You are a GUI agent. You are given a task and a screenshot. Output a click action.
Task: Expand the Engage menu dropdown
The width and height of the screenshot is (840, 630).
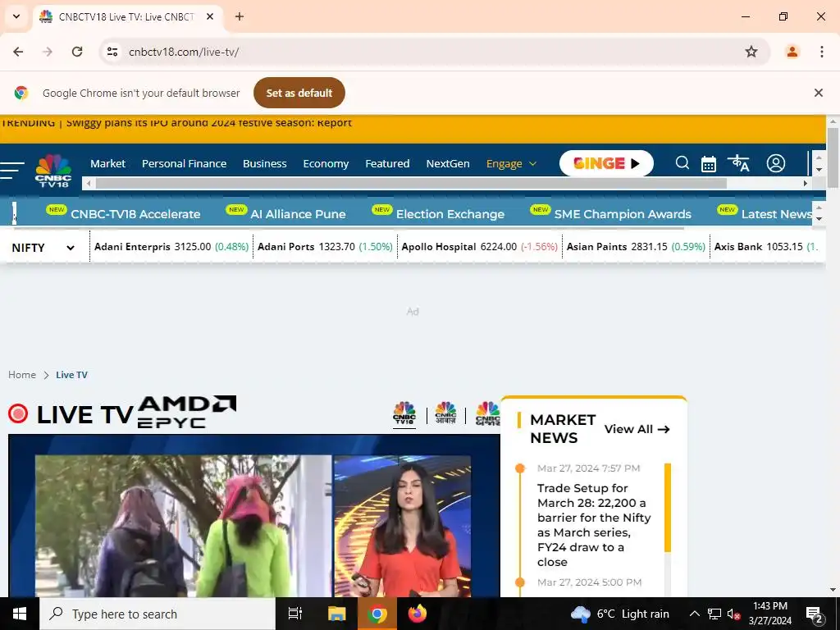(511, 163)
